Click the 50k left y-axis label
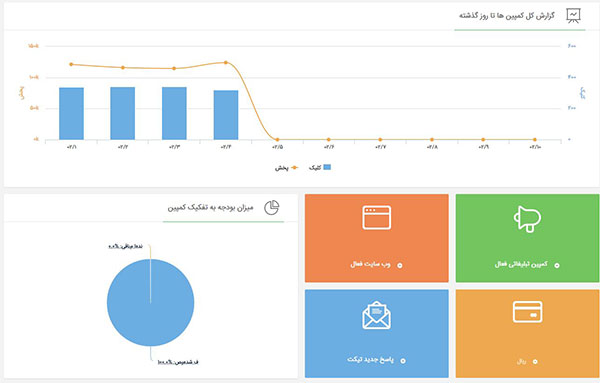The height and width of the screenshot is (383, 600). 34,108
